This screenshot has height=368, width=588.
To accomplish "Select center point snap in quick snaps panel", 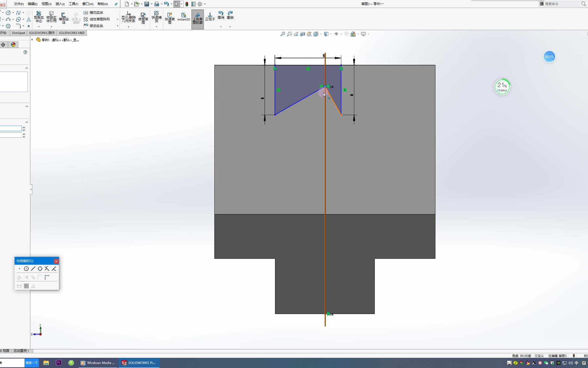I will (26, 269).
